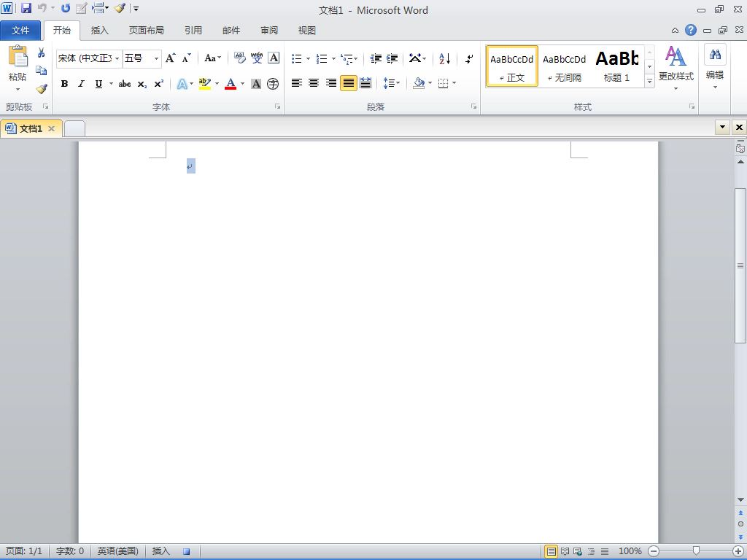The width and height of the screenshot is (747, 560).
Task: Open the Font dialog launcher
Action: (277, 106)
